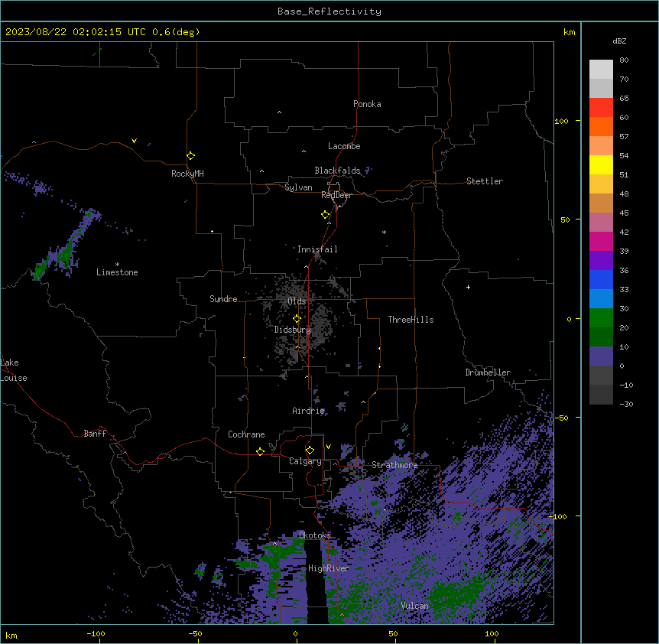Select the HighRiver label
This screenshot has width=659, height=644.
pos(329,568)
